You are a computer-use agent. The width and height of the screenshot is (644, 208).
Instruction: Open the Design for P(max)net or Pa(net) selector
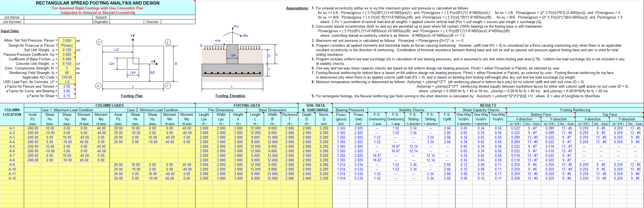pyautogui.click(x=67, y=45)
